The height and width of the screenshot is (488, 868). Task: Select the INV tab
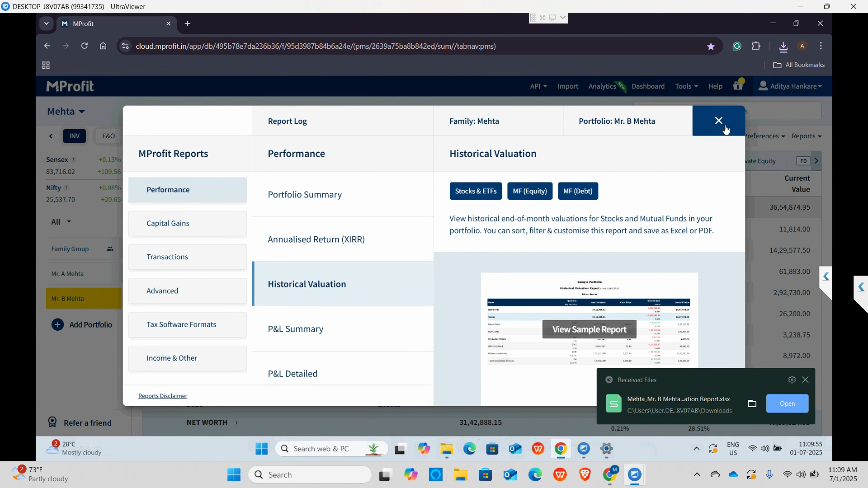coord(74,136)
